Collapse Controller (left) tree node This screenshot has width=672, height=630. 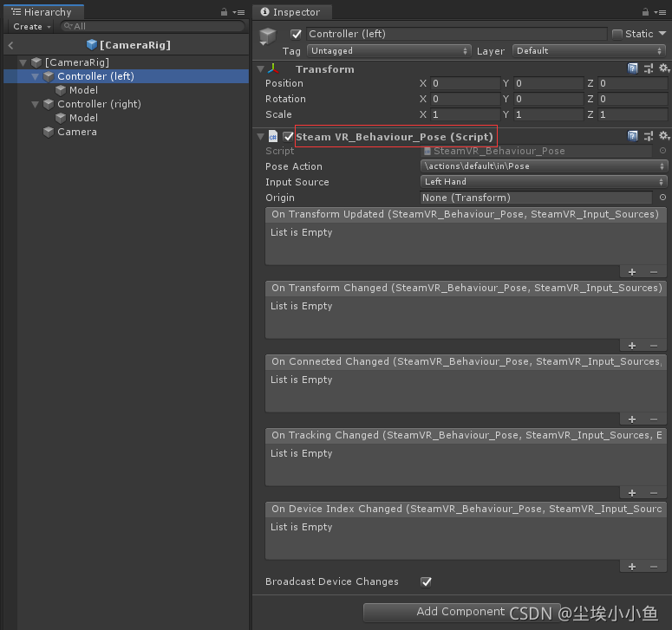(x=36, y=76)
